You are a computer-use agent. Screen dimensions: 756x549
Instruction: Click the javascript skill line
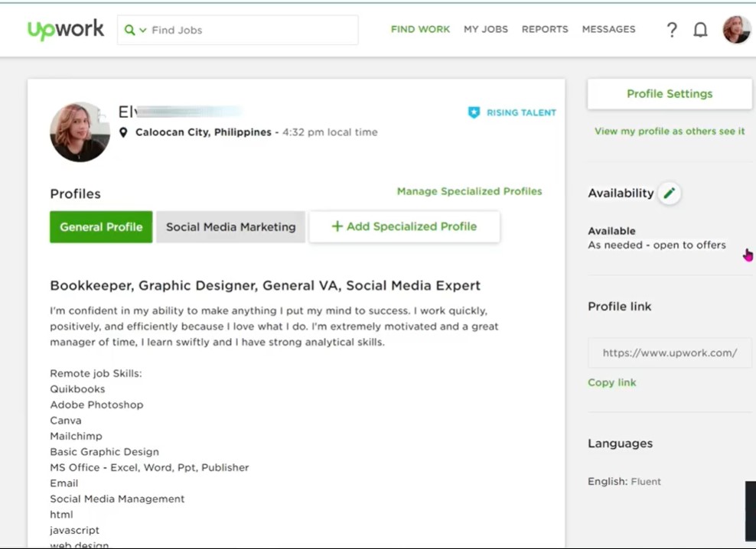(75, 530)
